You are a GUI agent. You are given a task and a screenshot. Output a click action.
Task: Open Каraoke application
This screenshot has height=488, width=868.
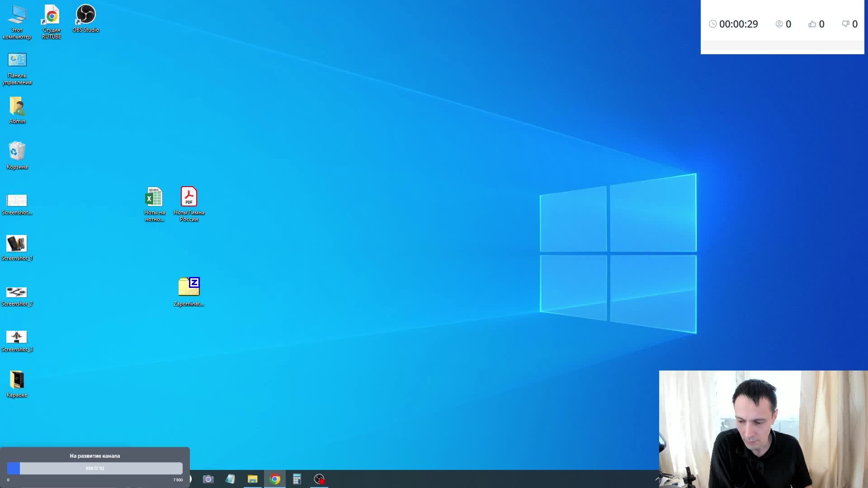point(16,381)
